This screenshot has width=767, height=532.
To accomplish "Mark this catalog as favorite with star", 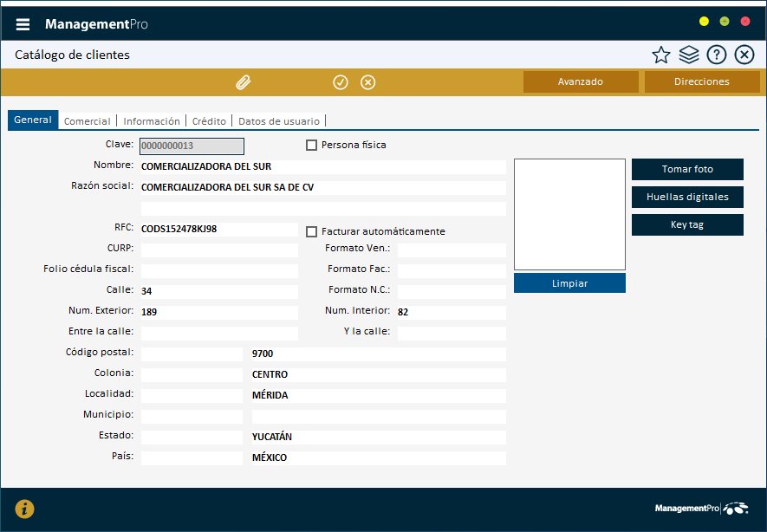I will coord(661,55).
